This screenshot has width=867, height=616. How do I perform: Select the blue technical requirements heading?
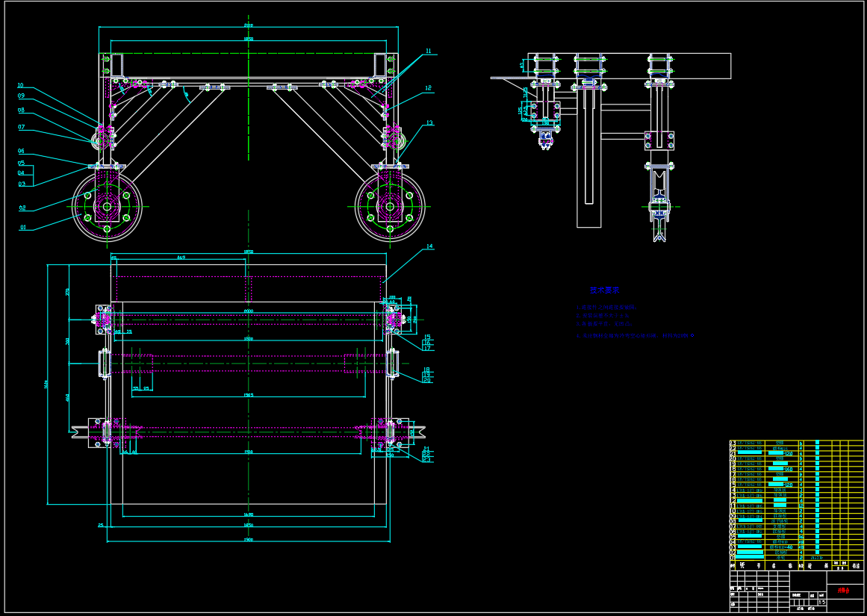[x=604, y=290]
